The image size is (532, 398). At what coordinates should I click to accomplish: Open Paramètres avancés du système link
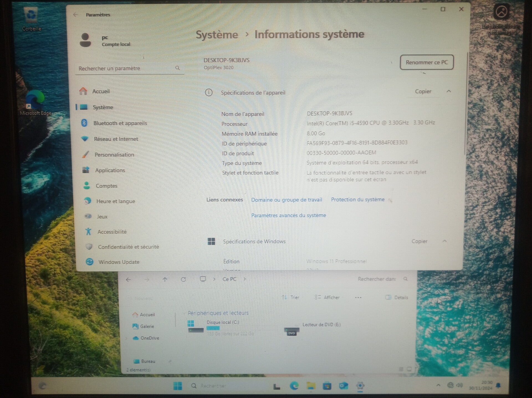pos(288,215)
